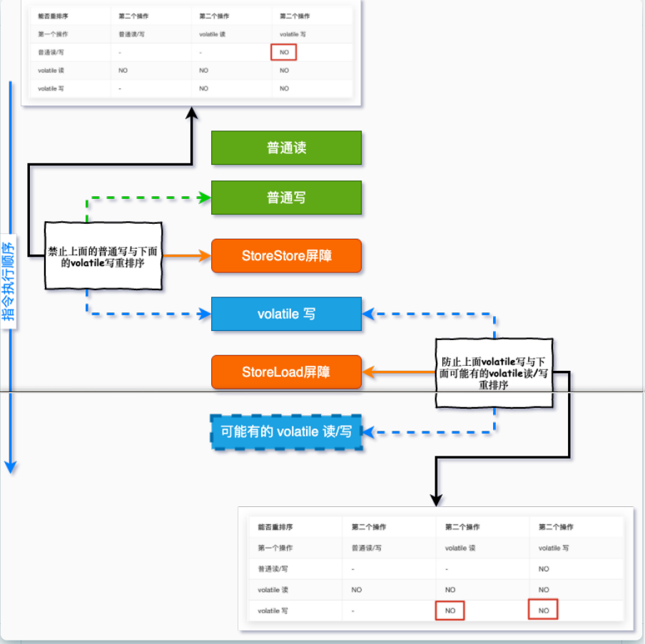Click 能否重排序 header in the bottom table
Screen dimensions: 645x644
coord(275,527)
